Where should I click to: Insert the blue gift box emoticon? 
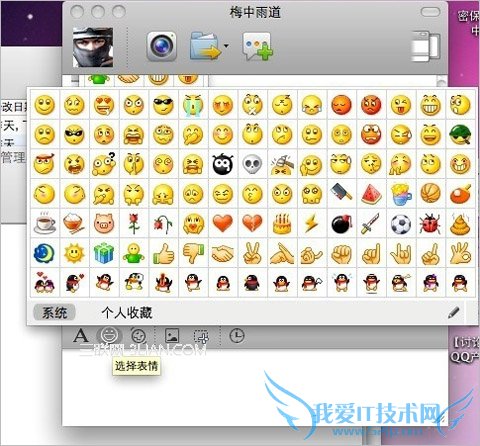(x=104, y=253)
